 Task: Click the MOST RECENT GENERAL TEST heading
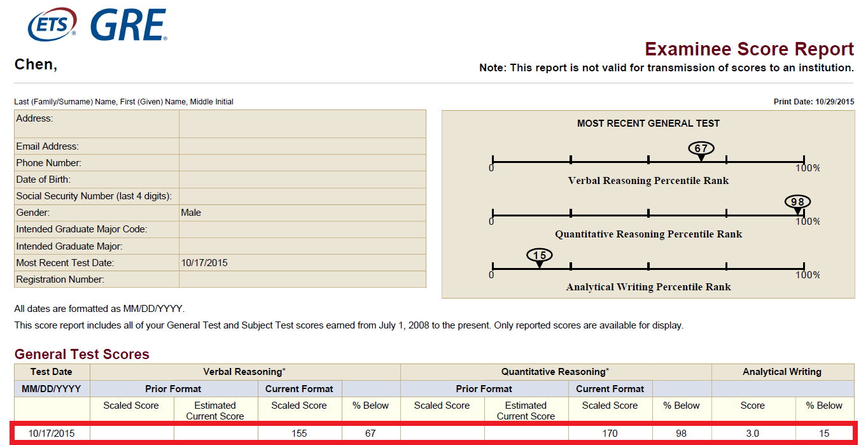point(648,124)
